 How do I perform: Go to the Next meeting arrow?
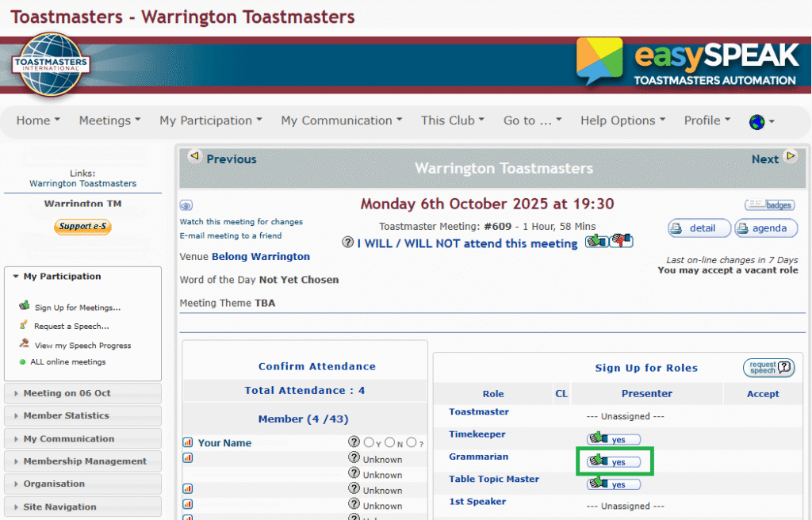click(791, 156)
